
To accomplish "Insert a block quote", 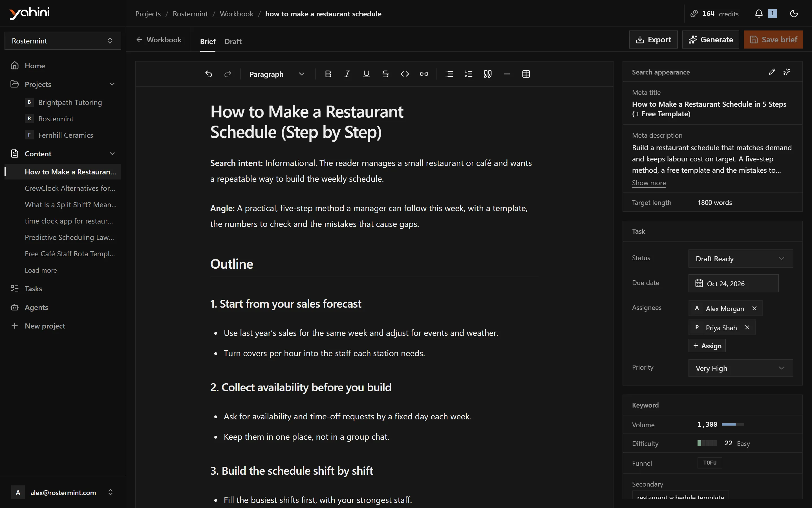I will point(487,74).
